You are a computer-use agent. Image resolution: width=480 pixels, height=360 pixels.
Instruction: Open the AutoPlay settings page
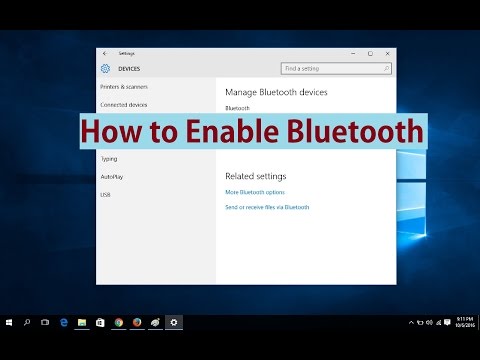point(112,177)
